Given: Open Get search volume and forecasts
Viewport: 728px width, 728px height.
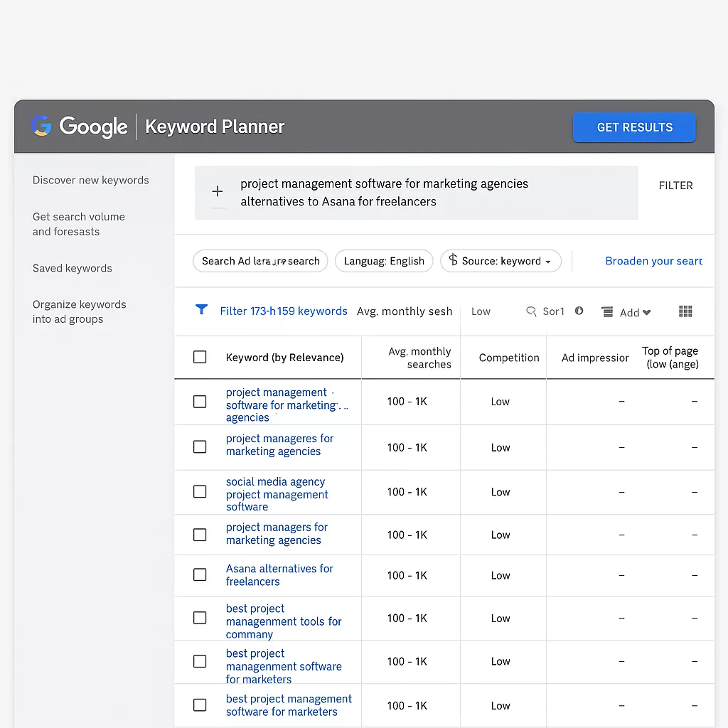Looking at the screenshot, I should 79,224.
